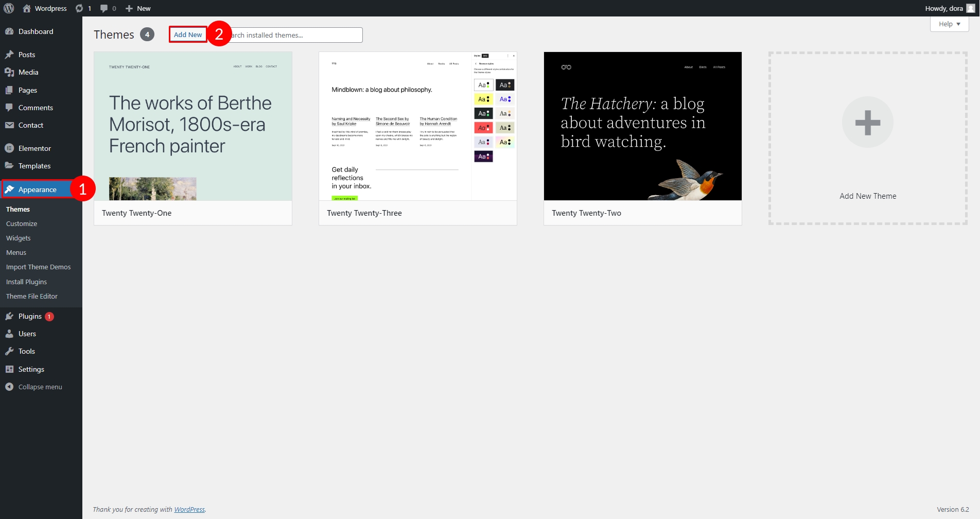Click the Elementor icon in sidebar
The width and height of the screenshot is (980, 519).
pyautogui.click(x=9, y=148)
